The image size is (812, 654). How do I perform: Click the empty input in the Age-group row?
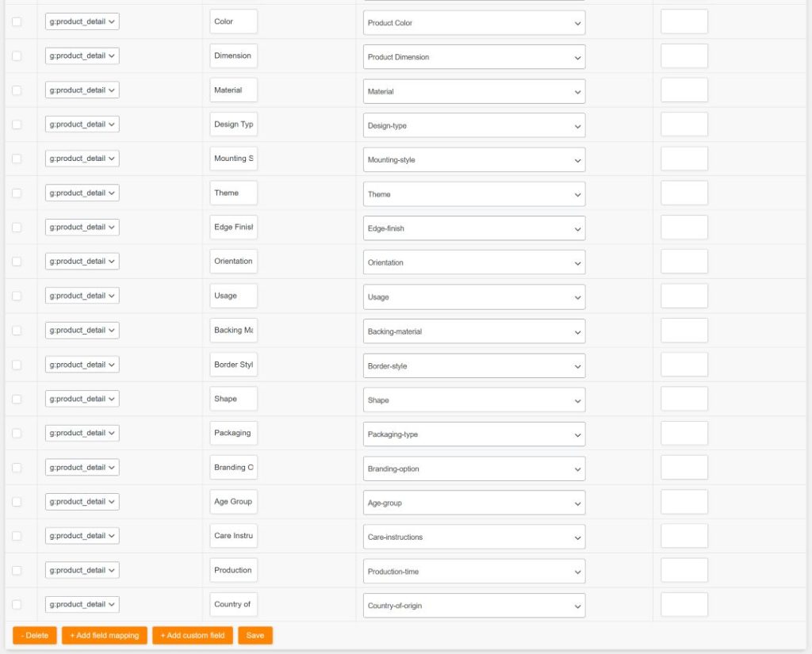(x=684, y=502)
